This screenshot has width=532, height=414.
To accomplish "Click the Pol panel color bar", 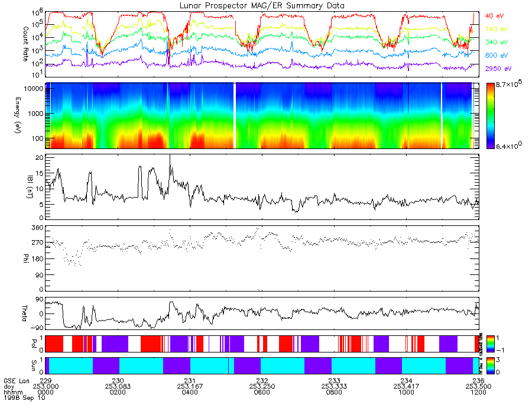I will tap(490, 344).
